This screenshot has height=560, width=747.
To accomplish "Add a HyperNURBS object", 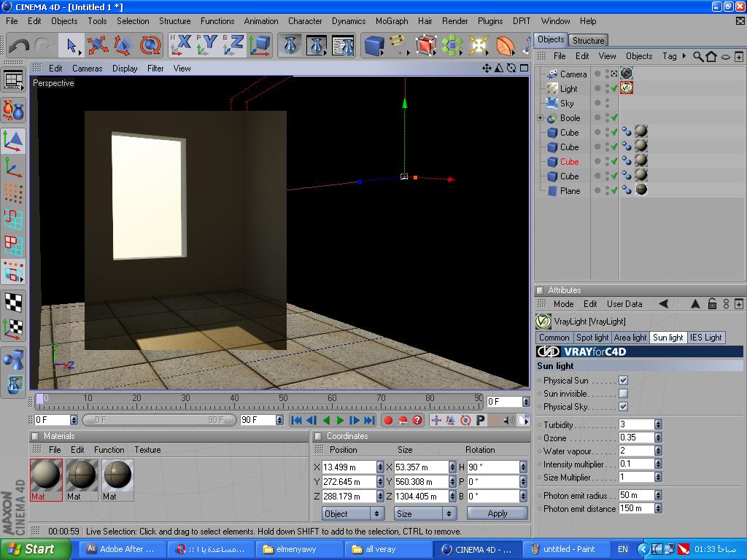I will 426,46.
